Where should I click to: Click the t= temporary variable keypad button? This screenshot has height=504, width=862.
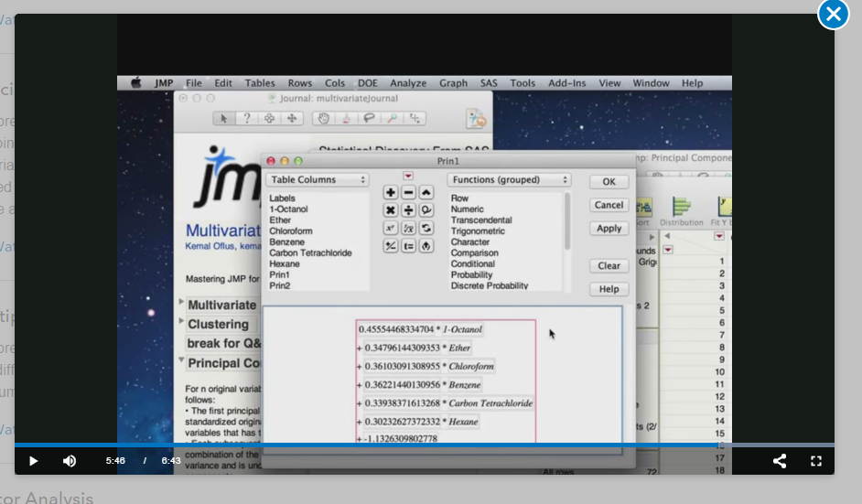[408, 246]
